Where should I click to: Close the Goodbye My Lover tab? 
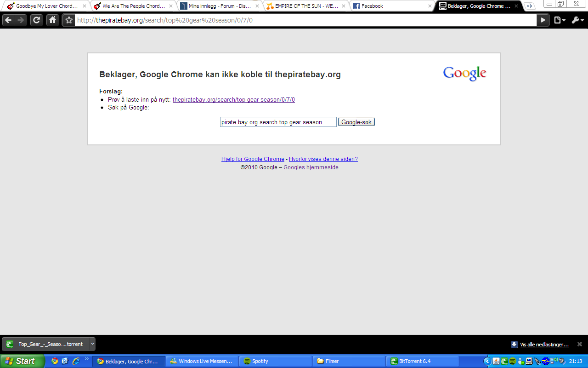pos(85,6)
